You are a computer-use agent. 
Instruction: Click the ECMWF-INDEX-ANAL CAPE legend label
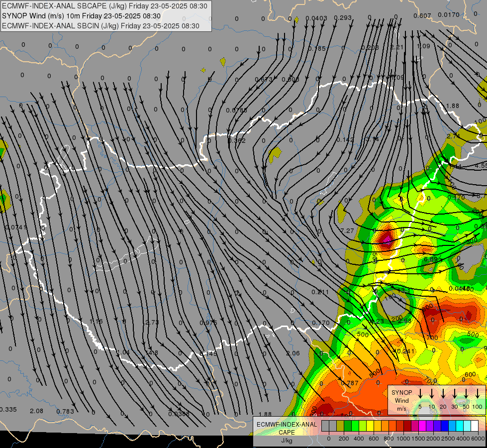point(287,428)
